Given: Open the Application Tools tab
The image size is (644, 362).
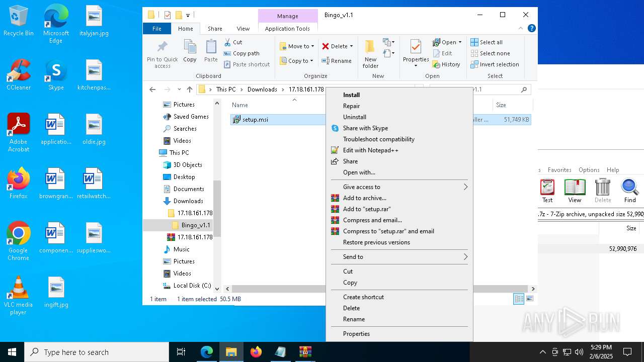Looking at the screenshot, I should [287, 29].
